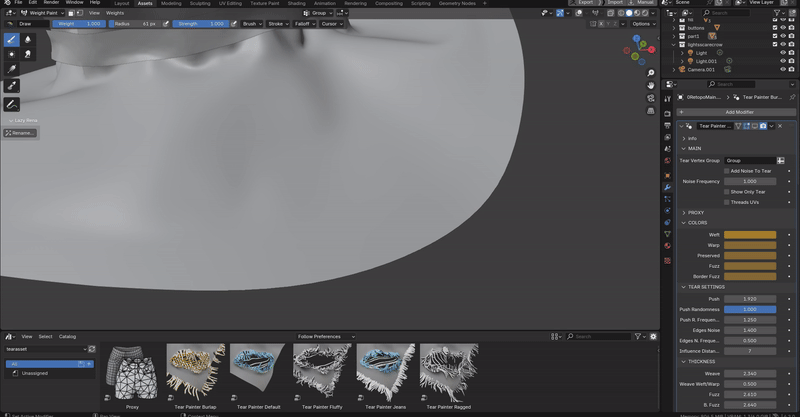Open the Material properties tab icon
This screenshot has width=800, height=417.
(x=667, y=246)
